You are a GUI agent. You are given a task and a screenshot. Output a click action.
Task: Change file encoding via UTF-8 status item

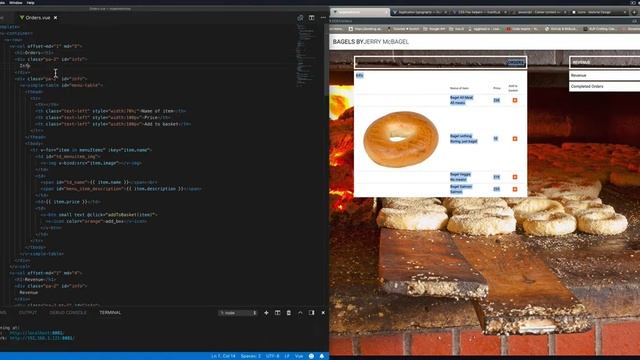pyautogui.click(x=272, y=356)
